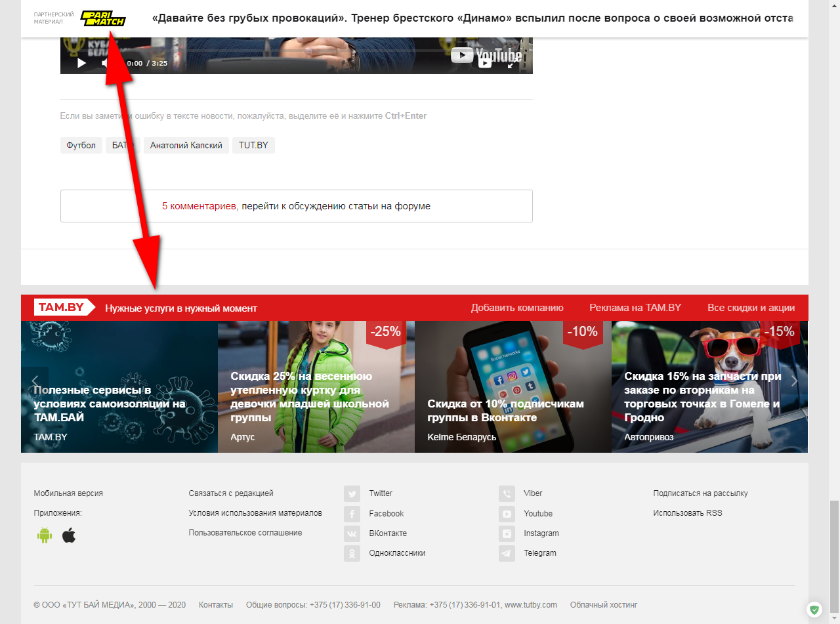Open Все скидки и акции link
Screen dimensions: 840x624
(751, 308)
